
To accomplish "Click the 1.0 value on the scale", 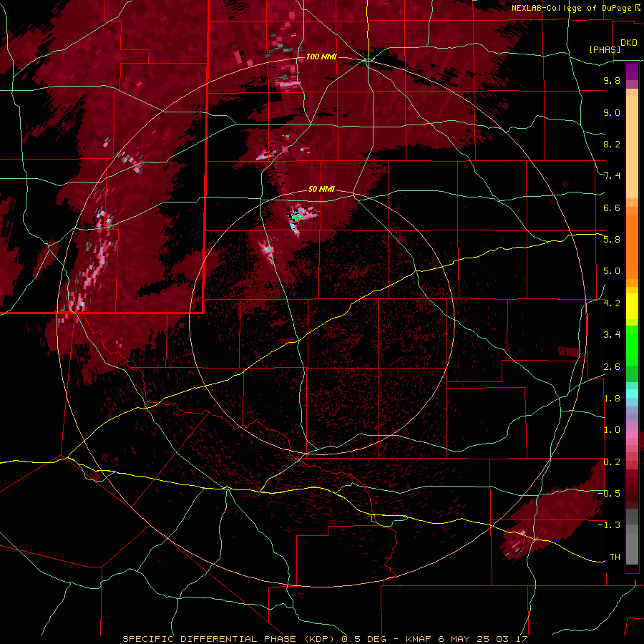I will pos(612,430).
